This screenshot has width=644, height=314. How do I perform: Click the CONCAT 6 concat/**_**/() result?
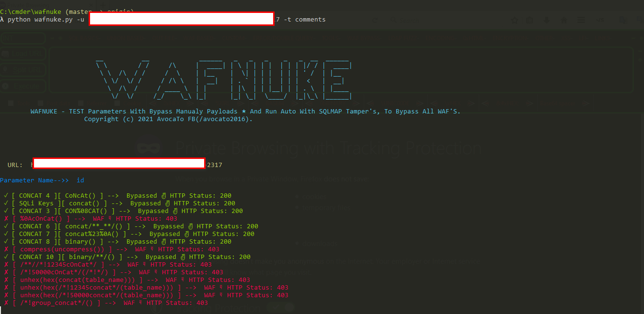coord(131,226)
